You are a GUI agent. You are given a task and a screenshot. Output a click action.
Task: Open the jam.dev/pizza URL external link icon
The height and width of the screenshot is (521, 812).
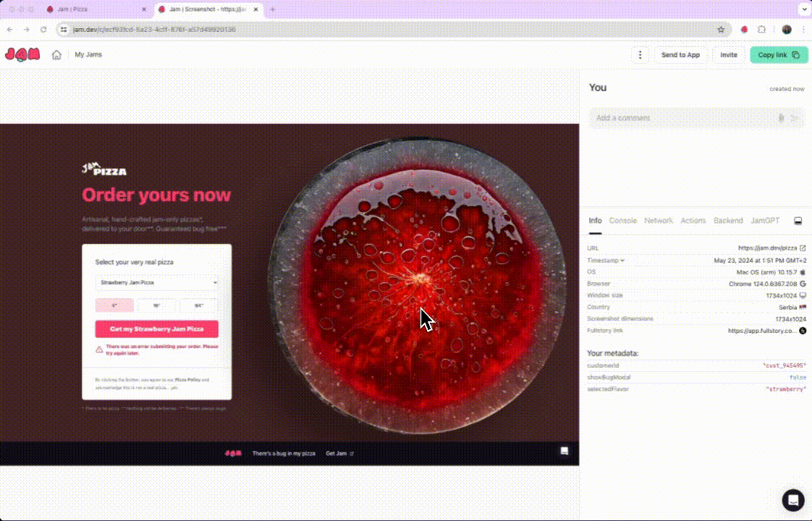click(803, 248)
